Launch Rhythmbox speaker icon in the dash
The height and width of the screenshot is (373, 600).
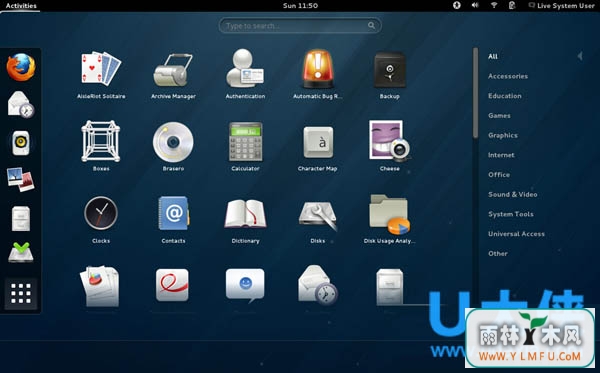(x=21, y=143)
